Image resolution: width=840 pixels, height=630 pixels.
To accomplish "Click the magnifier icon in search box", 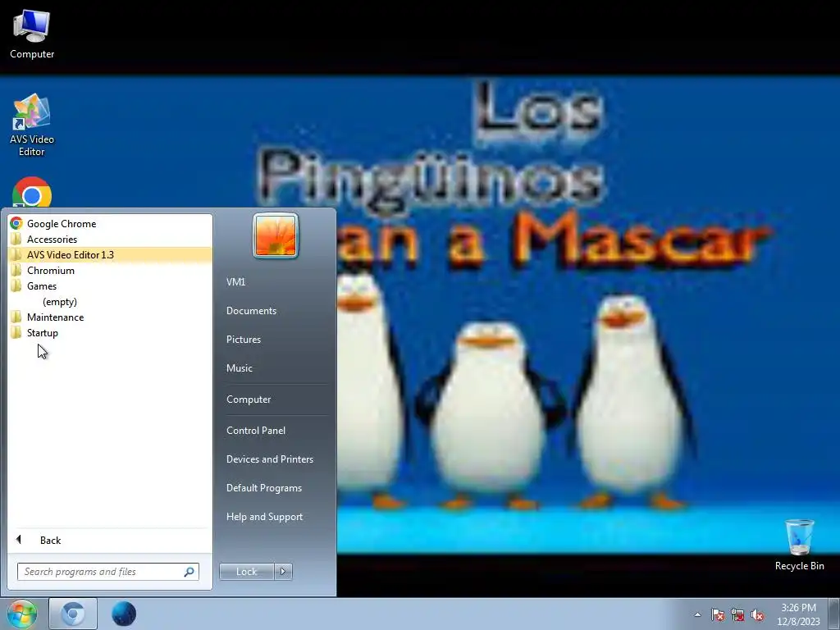I will (x=189, y=572).
